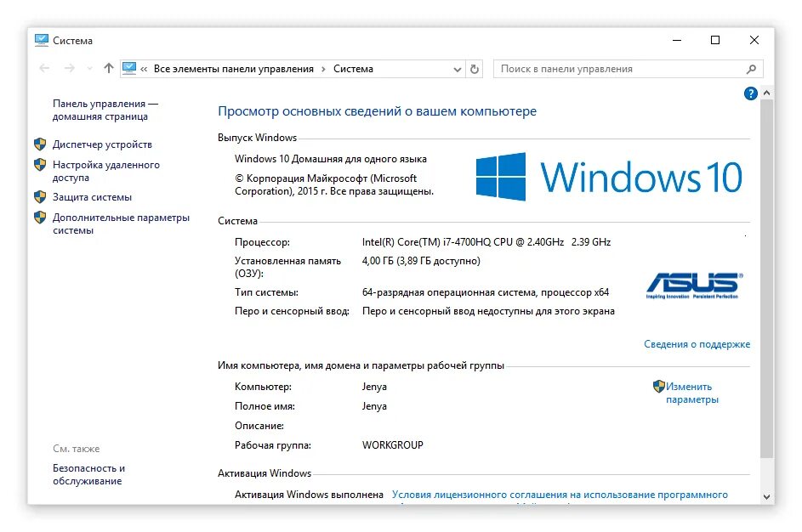Click scrollbar up arrow
Image resolution: width=802 pixels, height=532 pixels.
pyautogui.click(x=766, y=93)
